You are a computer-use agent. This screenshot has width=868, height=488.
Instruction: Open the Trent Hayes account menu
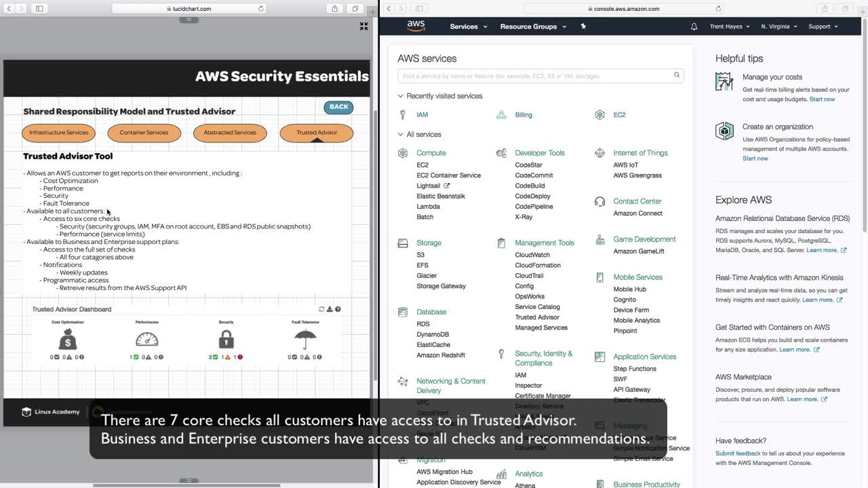[x=730, y=26]
